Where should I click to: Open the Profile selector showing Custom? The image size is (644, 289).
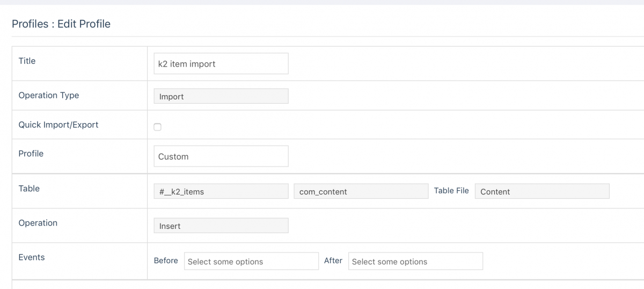[221, 156]
